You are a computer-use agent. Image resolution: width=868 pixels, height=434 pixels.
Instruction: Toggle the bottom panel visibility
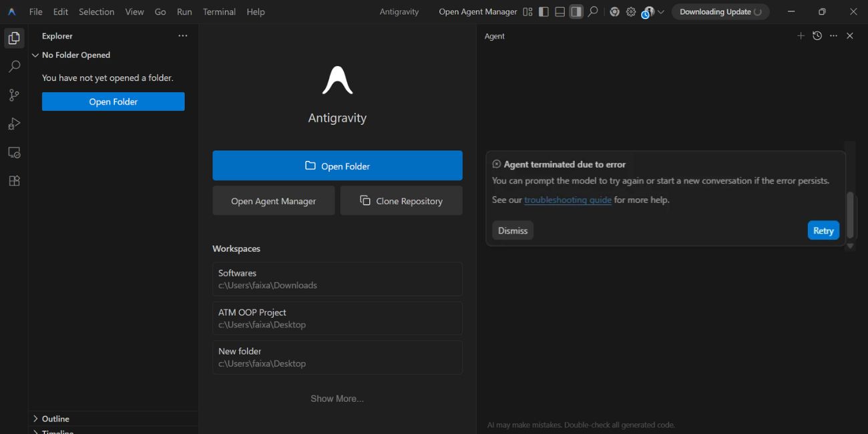click(560, 12)
